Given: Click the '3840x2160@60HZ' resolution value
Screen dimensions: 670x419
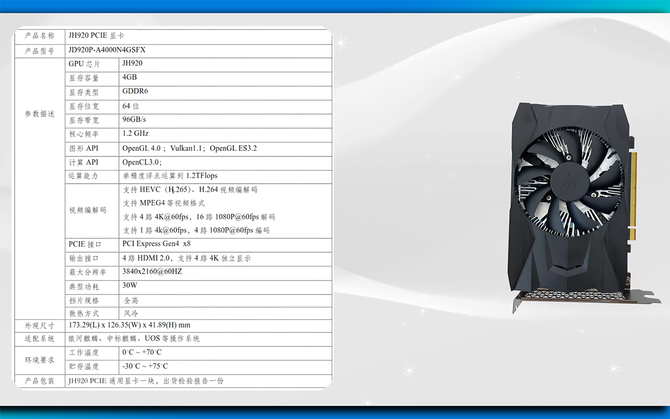Looking at the screenshot, I should (152, 272).
